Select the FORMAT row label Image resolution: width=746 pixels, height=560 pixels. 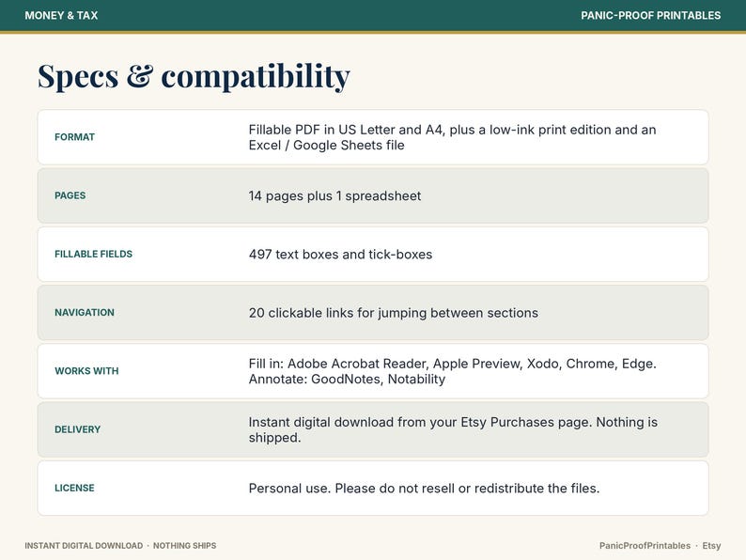[75, 137]
